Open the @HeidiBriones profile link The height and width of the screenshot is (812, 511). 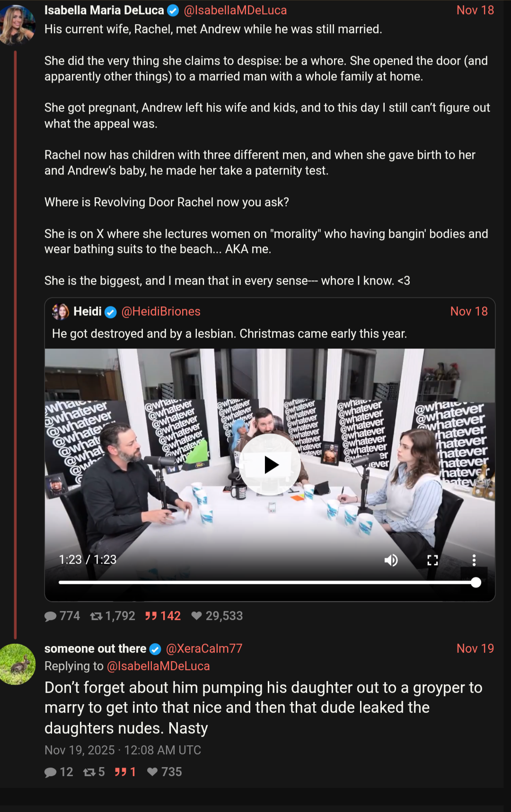(161, 311)
